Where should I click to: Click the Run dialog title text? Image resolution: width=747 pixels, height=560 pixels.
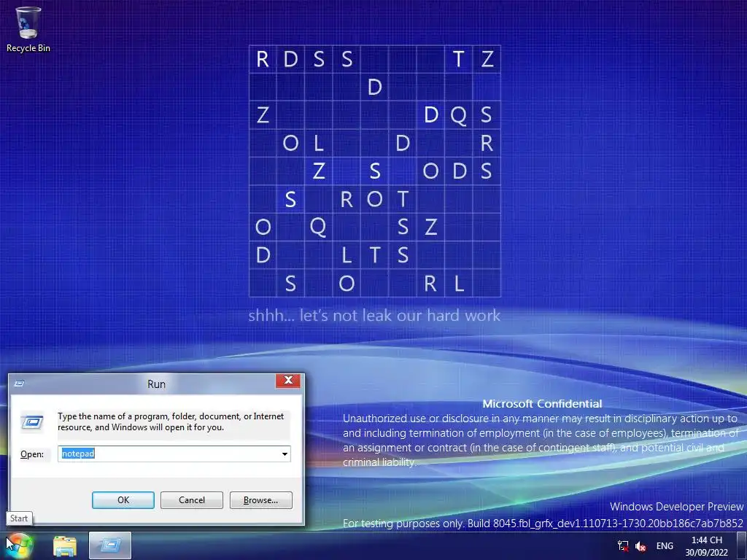pyautogui.click(x=156, y=384)
